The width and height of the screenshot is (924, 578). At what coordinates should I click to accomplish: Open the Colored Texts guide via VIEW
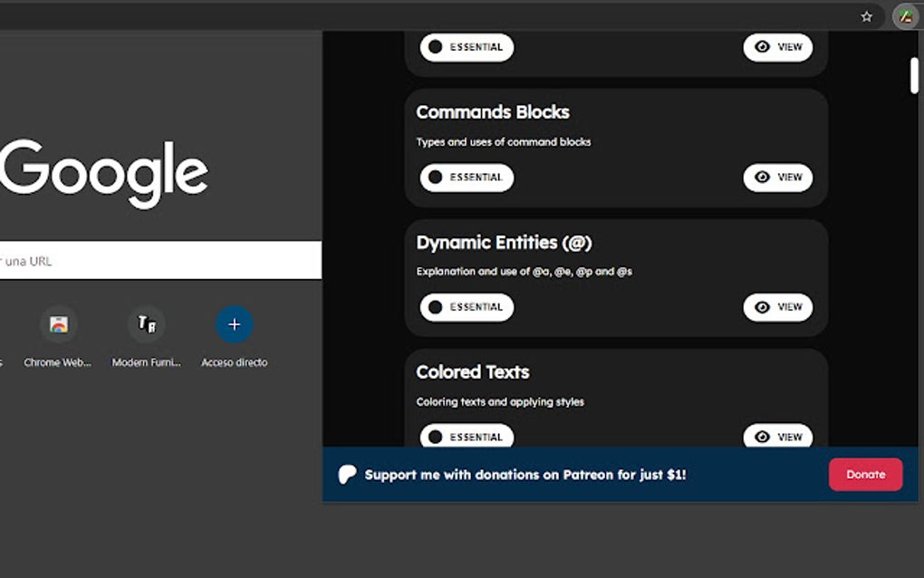(x=778, y=437)
